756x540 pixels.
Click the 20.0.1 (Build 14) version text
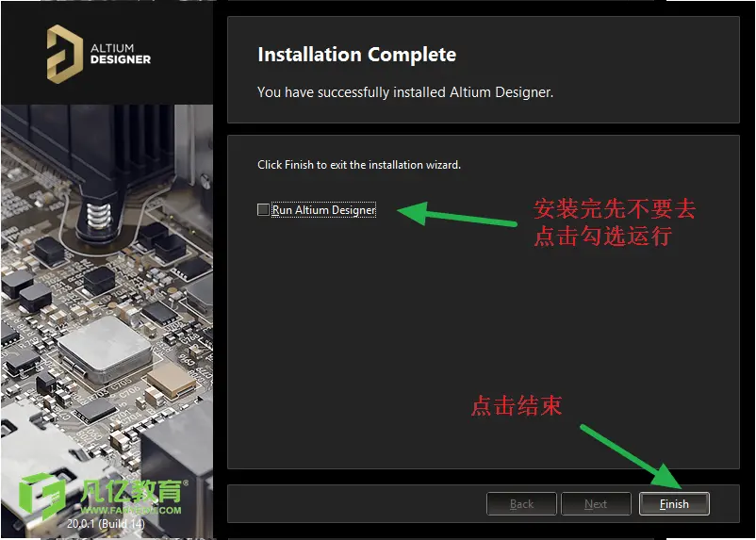[106, 523]
